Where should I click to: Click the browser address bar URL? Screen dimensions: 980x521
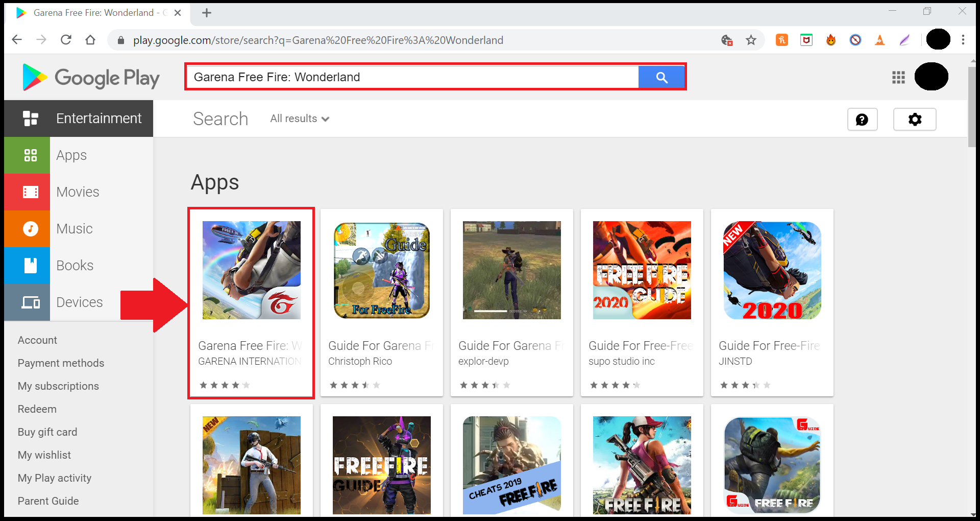(318, 40)
